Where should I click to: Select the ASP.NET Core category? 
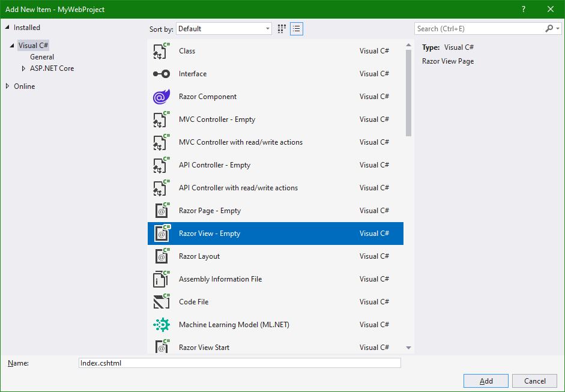(52, 68)
